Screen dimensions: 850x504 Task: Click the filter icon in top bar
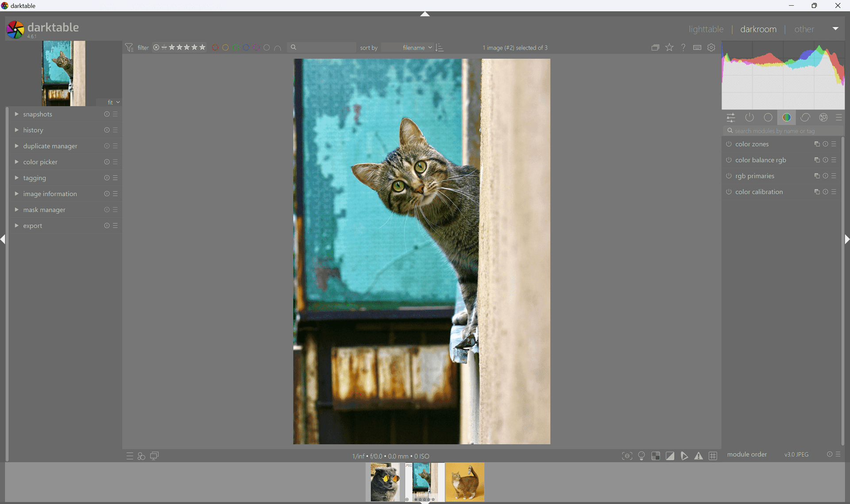click(129, 47)
